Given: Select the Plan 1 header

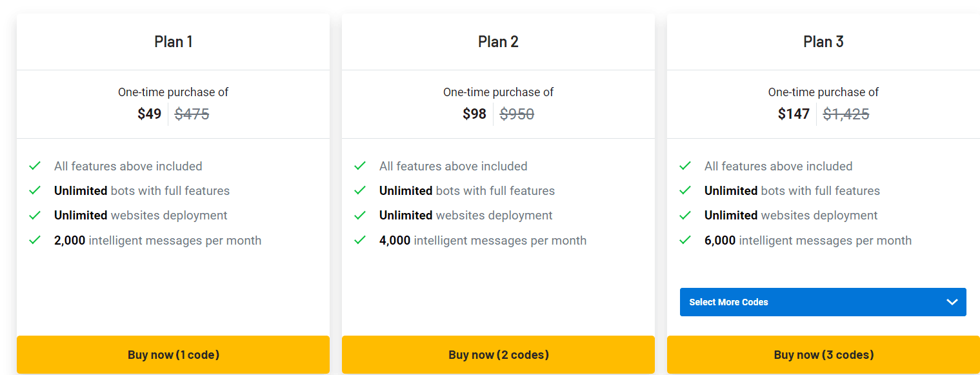Looking at the screenshot, I should 173,41.
